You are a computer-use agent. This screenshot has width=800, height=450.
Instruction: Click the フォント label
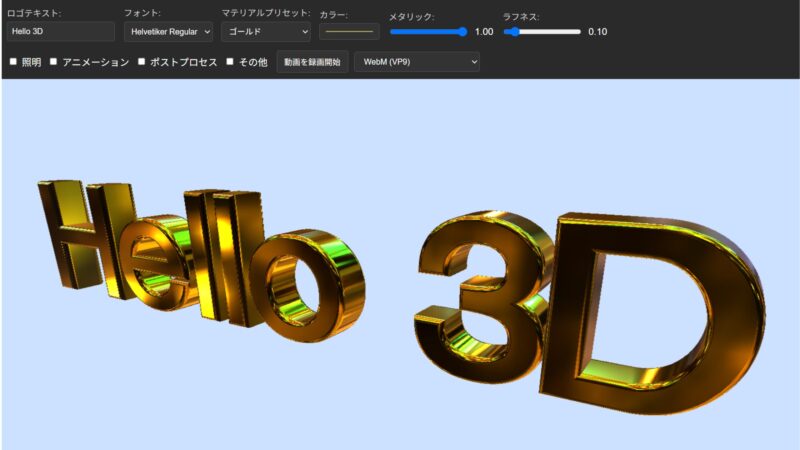(142, 13)
